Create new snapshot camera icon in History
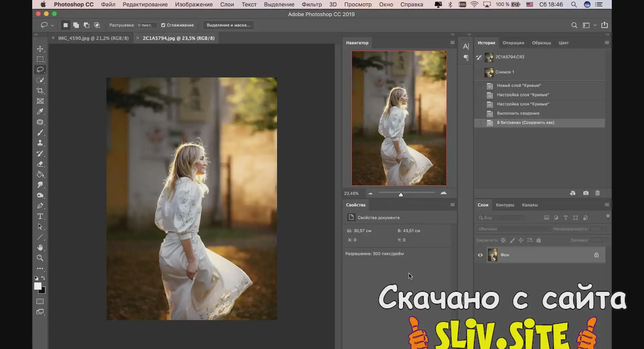 click(586, 193)
